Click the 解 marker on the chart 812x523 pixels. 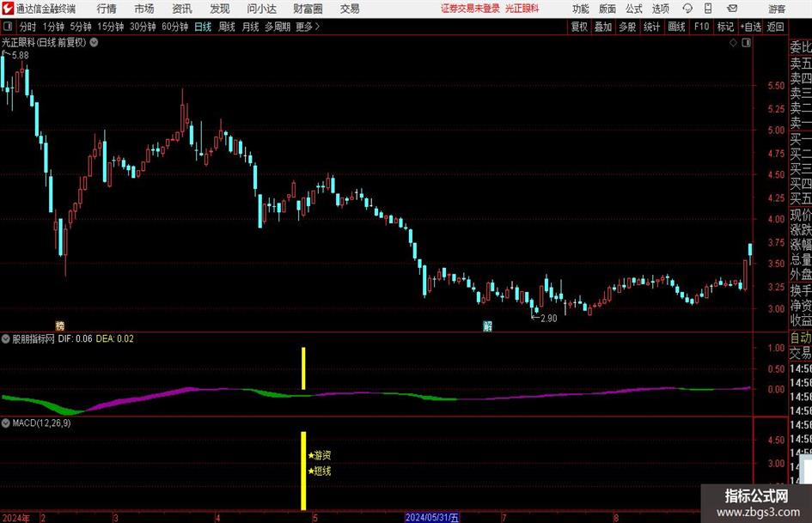[487, 325]
